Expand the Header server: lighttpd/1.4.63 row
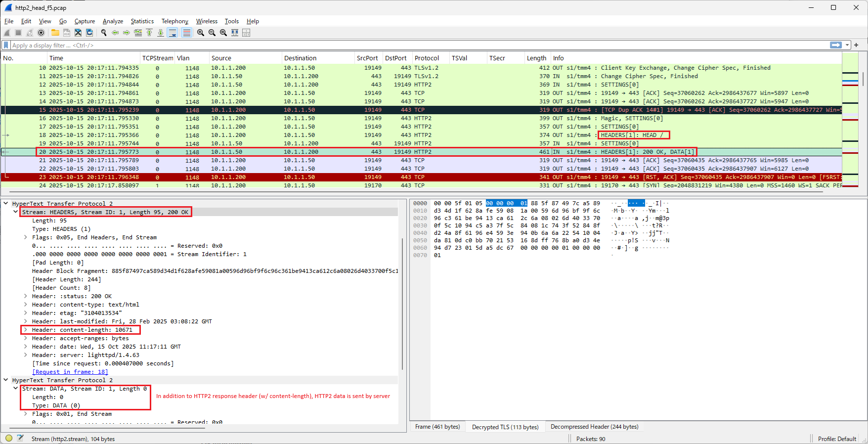 25,355
